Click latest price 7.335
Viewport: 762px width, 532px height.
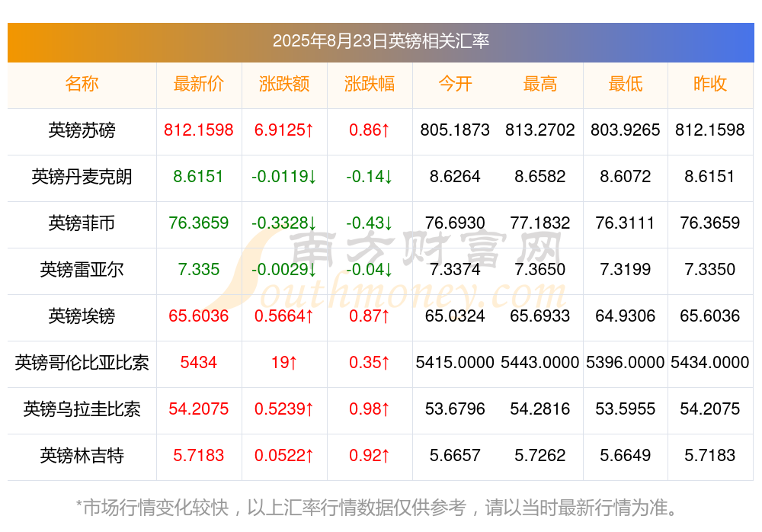198,269
